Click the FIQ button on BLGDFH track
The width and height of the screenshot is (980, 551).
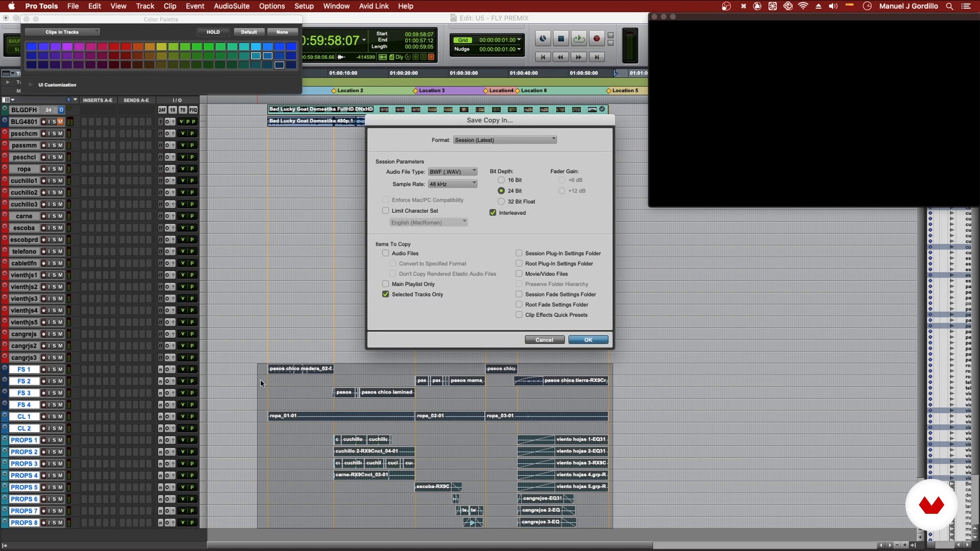[x=193, y=110]
